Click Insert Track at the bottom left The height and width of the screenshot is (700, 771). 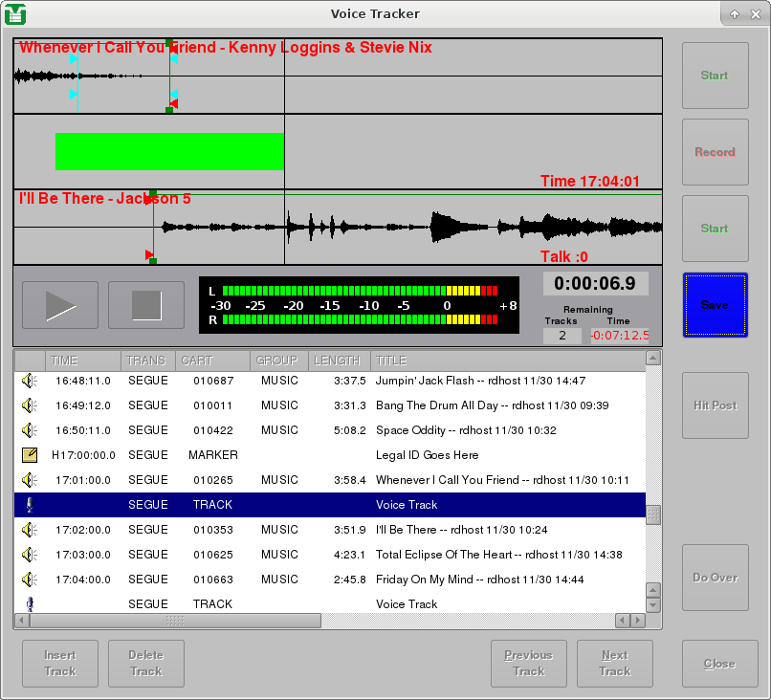pyautogui.click(x=59, y=664)
